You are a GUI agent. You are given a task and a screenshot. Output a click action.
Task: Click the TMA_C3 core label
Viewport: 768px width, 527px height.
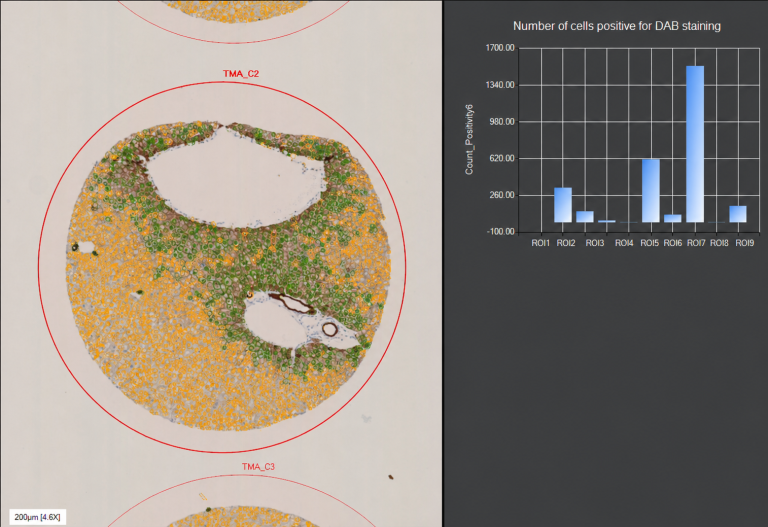[x=258, y=467]
